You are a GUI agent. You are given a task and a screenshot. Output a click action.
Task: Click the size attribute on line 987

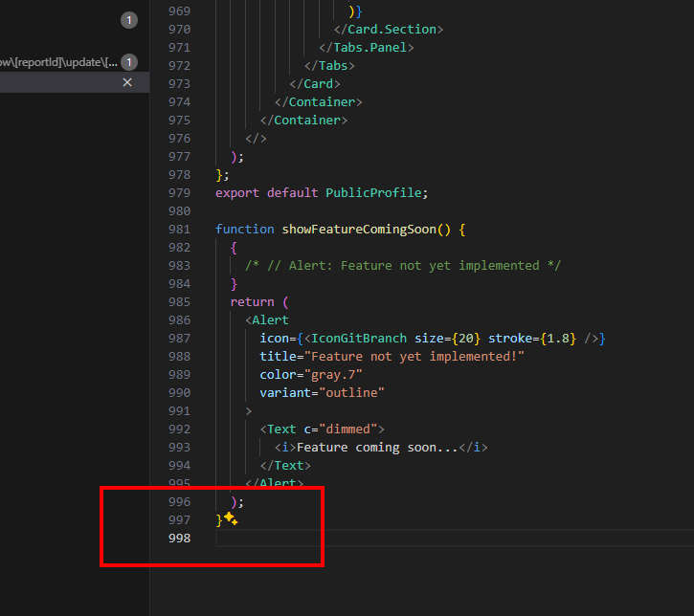coord(429,339)
